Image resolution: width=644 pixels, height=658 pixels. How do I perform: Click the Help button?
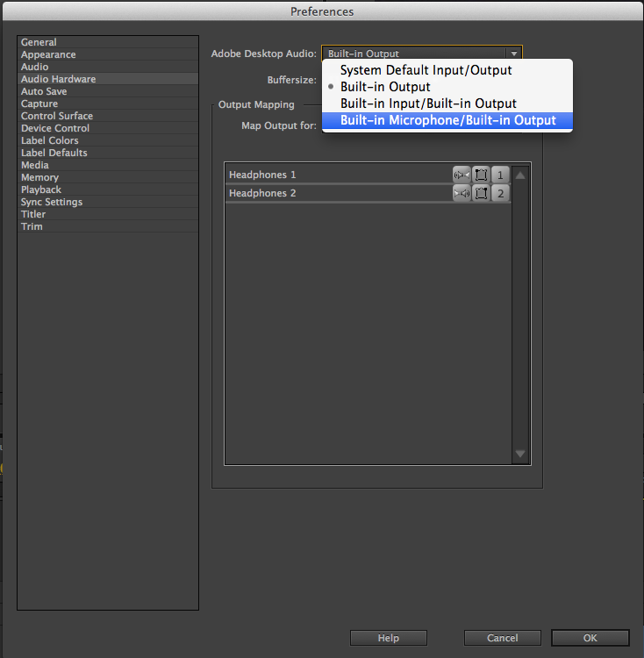pyautogui.click(x=389, y=638)
